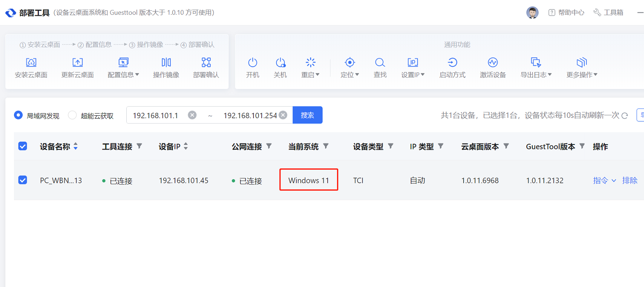
Task: Filter the 工具连接 column
Action: click(139, 146)
